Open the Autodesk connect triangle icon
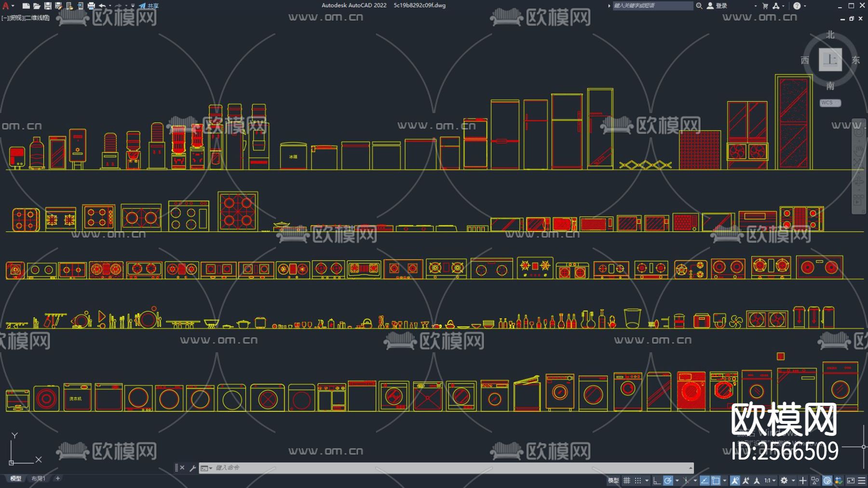The image size is (868, 488). pos(776,6)
